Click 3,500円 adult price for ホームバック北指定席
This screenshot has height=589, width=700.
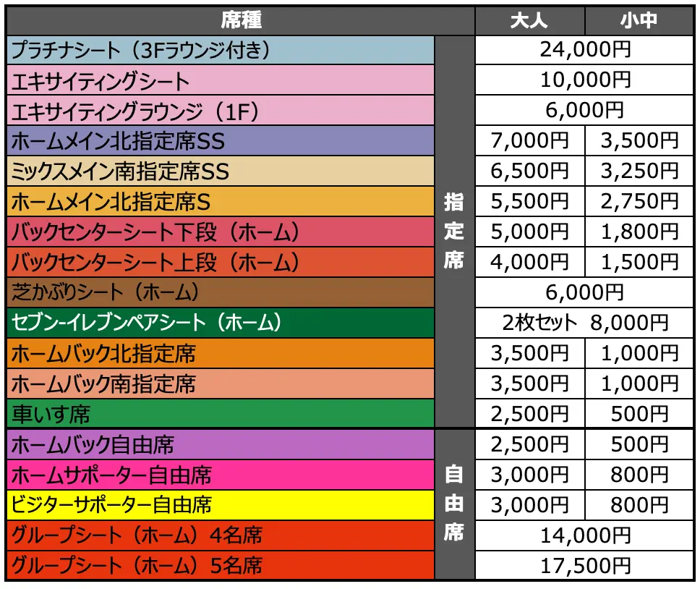click(530, 353)
